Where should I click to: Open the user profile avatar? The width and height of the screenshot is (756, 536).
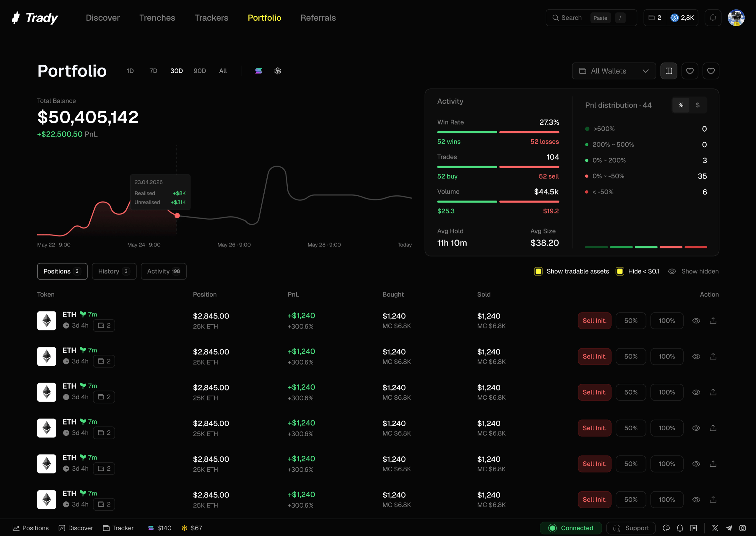coord(736,18)
